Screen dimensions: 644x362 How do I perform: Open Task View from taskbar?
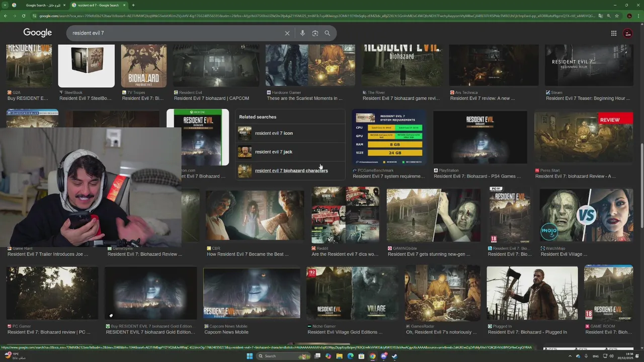[317, 356]
